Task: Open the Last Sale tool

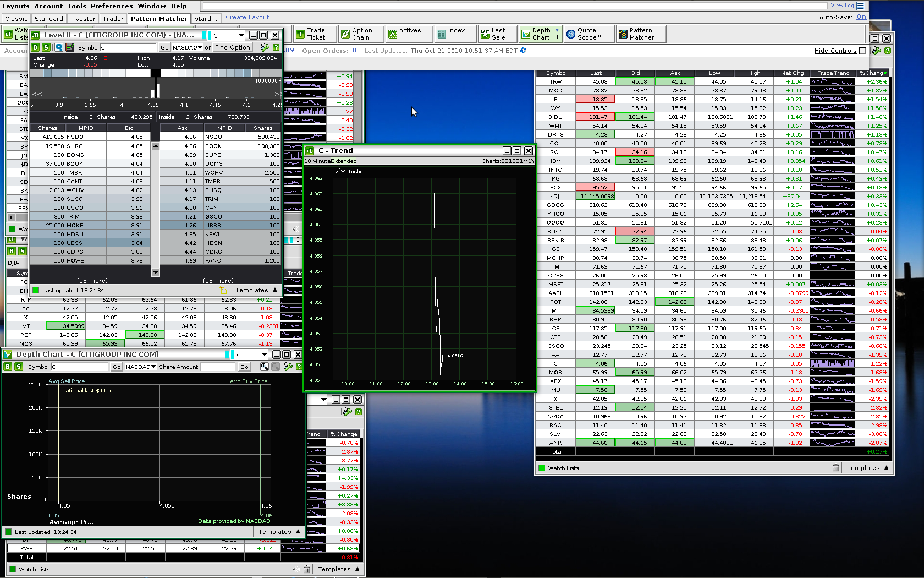Action: pyautogui.click(x=497, y=34)
